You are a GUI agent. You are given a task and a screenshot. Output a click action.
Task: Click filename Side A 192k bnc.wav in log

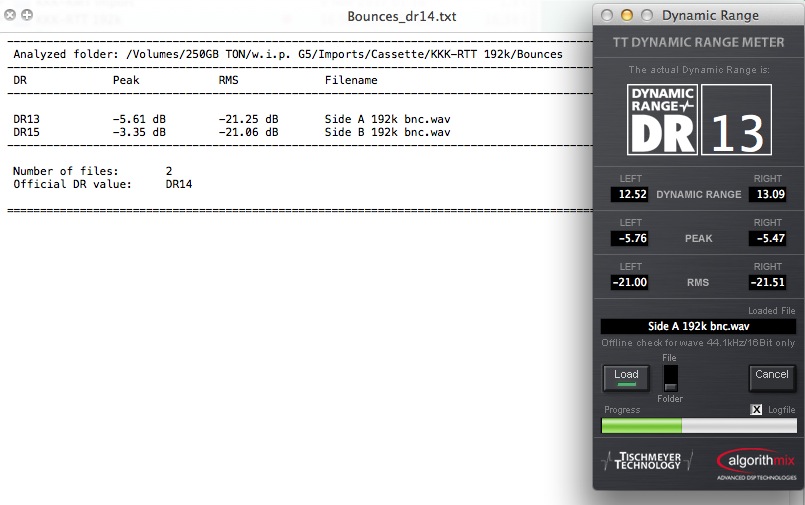point(388,119)
